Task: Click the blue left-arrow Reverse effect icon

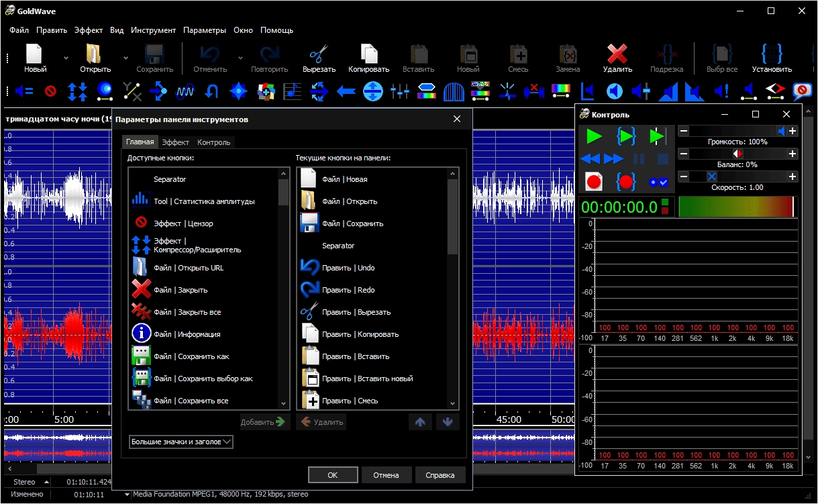Action: click(346, 91)
